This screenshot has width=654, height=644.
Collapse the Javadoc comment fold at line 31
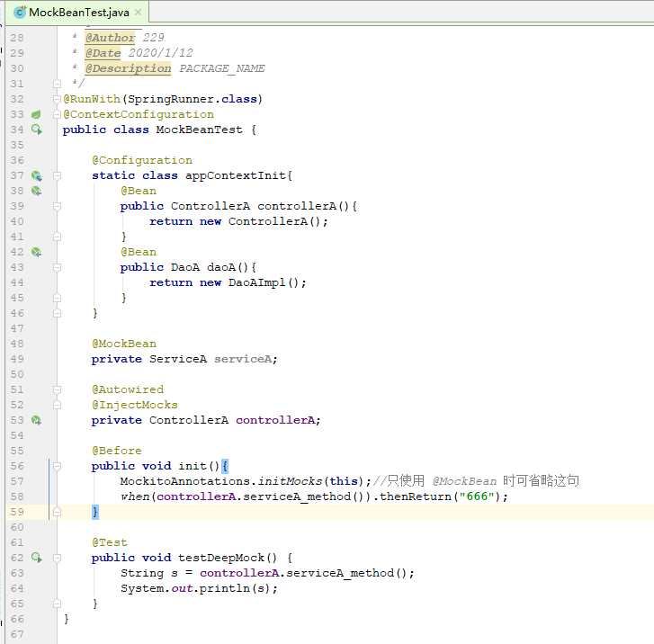pyautogui.click(x=58, y=84)
